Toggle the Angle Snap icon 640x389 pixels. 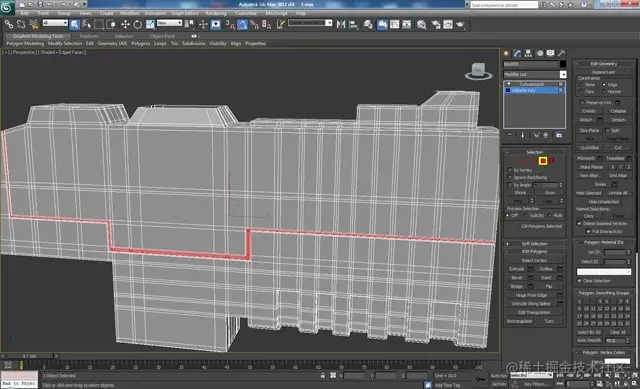point(242,24)
